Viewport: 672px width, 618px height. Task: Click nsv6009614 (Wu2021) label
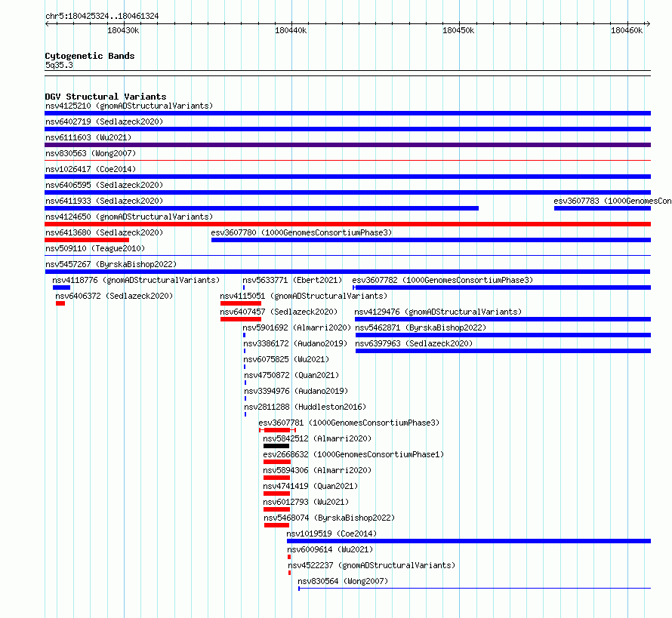pyautogui.click(x=330, y=549)
